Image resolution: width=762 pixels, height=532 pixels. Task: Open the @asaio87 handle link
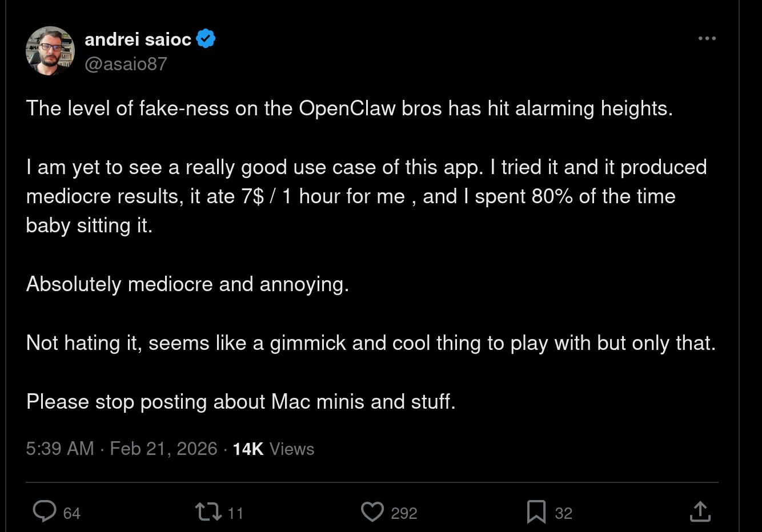pyautogui.click(x=126, y=63)
